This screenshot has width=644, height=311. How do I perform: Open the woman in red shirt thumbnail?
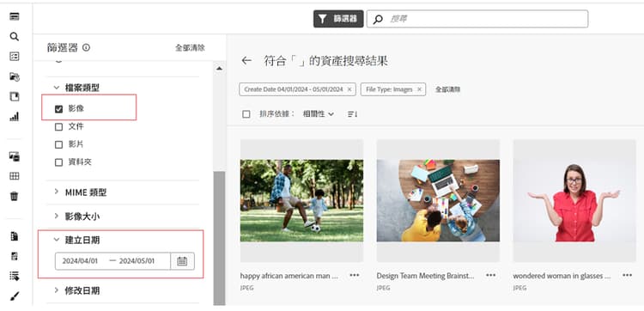coord(574,200)
